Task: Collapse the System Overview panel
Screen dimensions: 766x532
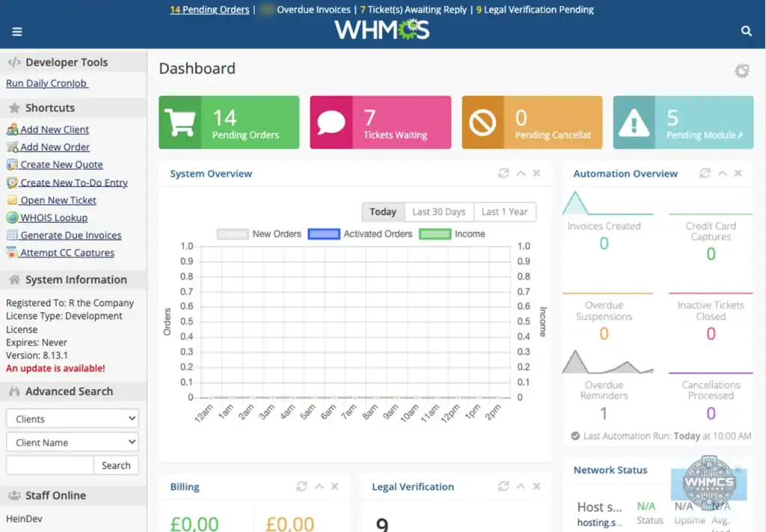Action: (x=521, y=174)
